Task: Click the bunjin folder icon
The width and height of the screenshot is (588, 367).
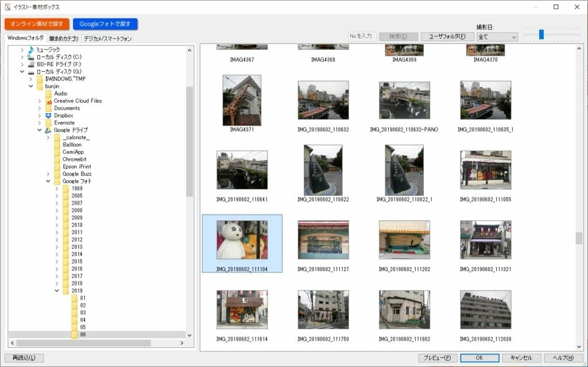Action: (40, 86)
